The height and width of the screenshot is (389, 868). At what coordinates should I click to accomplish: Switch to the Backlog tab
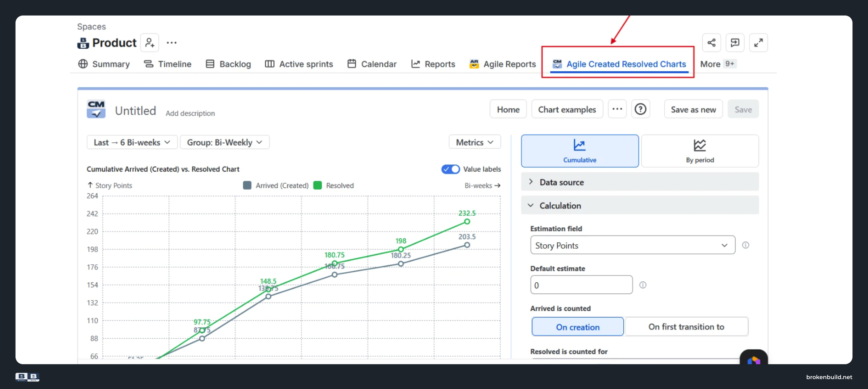229,64
